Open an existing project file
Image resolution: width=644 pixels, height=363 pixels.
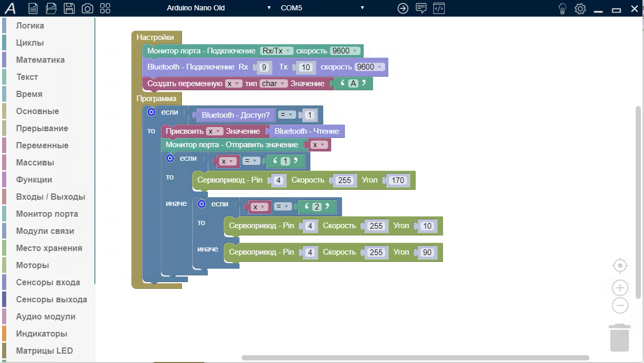tap(51, 8)
